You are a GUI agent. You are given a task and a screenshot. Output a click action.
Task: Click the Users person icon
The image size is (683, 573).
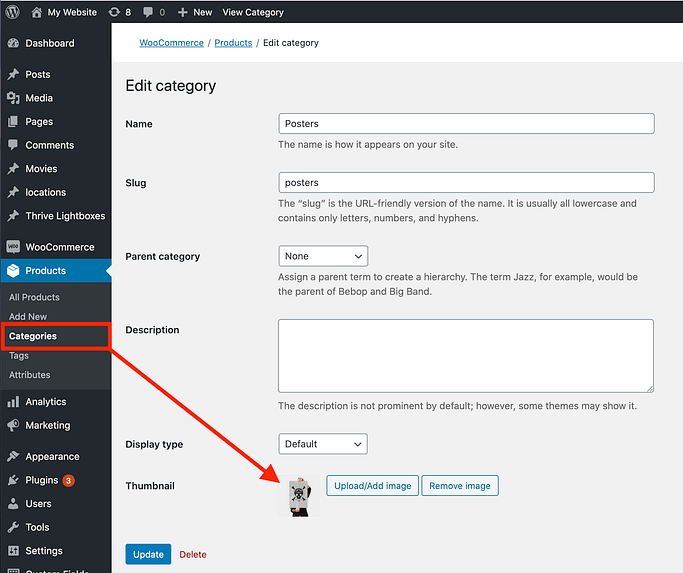[14, 504]
